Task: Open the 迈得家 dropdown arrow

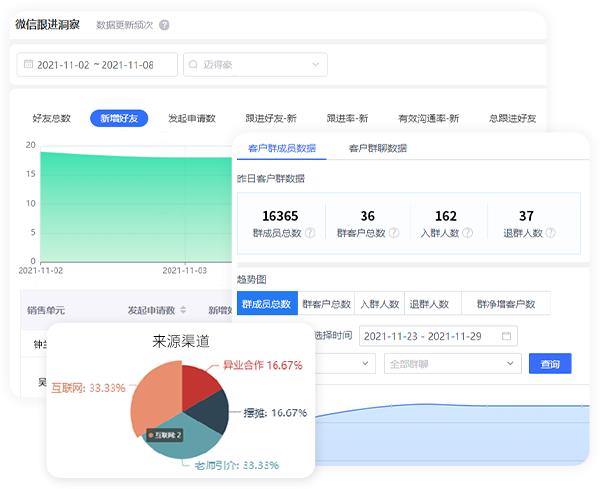Action: tap(316, 64)
